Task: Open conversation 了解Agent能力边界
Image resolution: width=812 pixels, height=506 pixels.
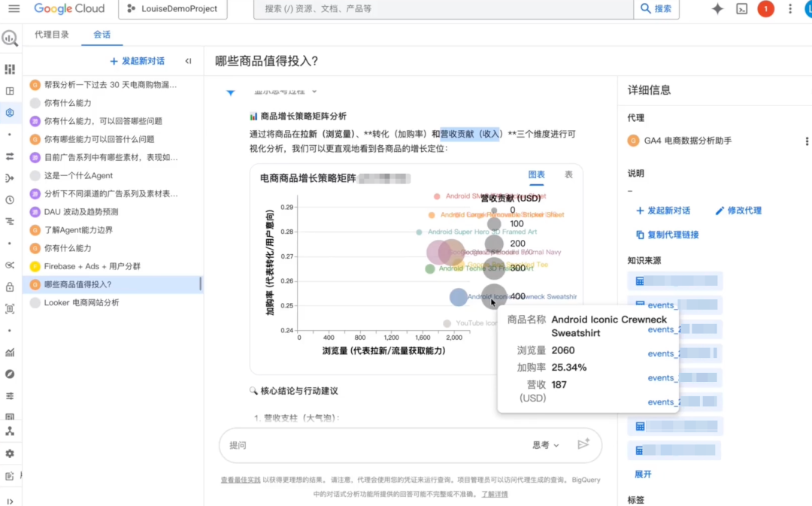Action: click(113, 229)
